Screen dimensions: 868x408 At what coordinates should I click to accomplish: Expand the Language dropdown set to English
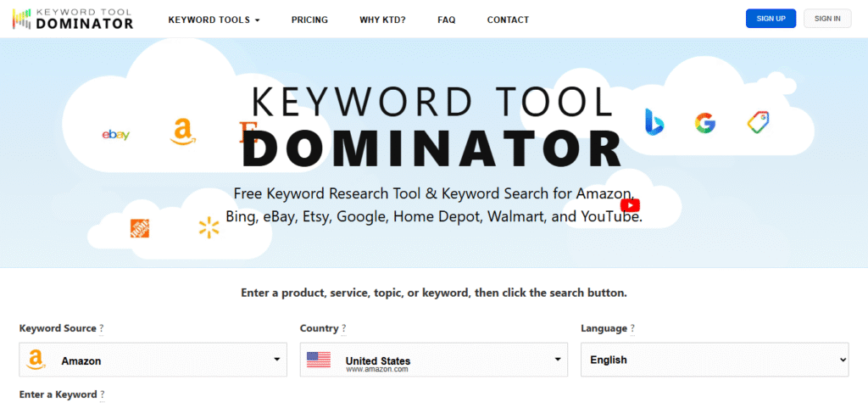click(714, 360)
